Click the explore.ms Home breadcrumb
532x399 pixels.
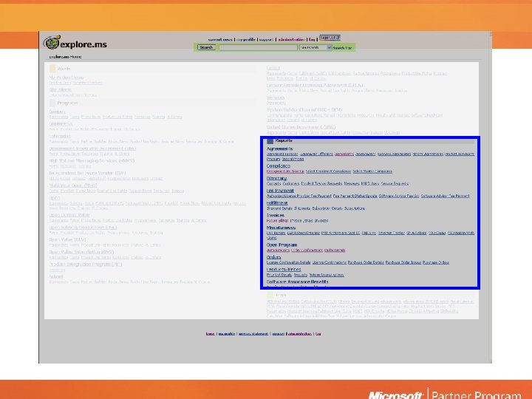tap(65, 57)
